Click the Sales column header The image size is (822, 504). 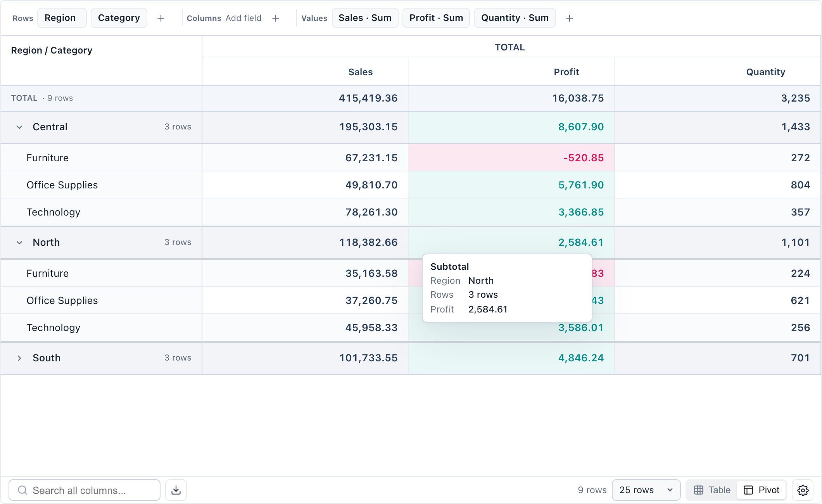pyautogui.click(x=305, y=72)
